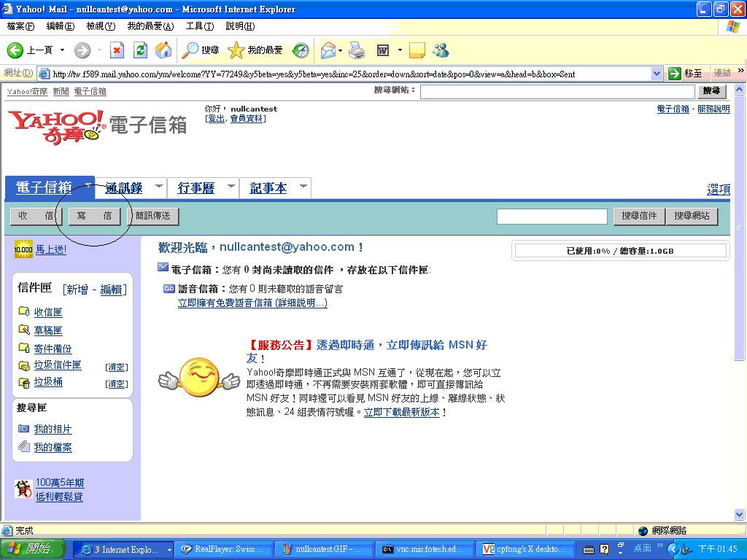Switch to the 記事本 tab
Screen dimensions: 747x560
click(x=268, y=188)
